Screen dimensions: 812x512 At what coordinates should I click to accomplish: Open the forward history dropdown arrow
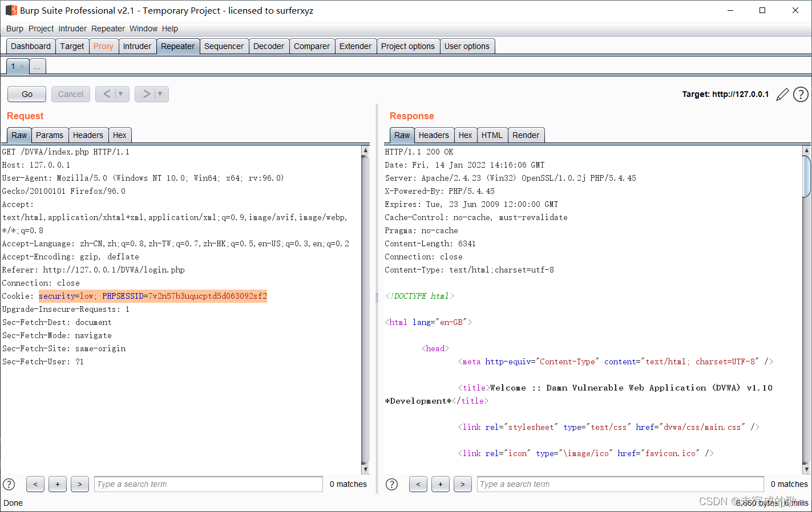click(x=160, y=94)
